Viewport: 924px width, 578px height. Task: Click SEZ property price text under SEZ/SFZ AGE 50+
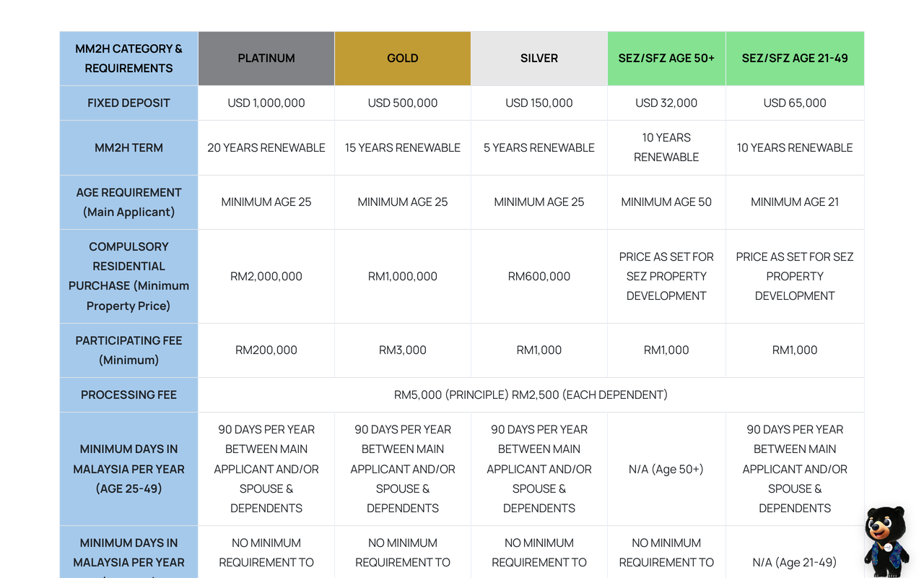click(666, 276)
